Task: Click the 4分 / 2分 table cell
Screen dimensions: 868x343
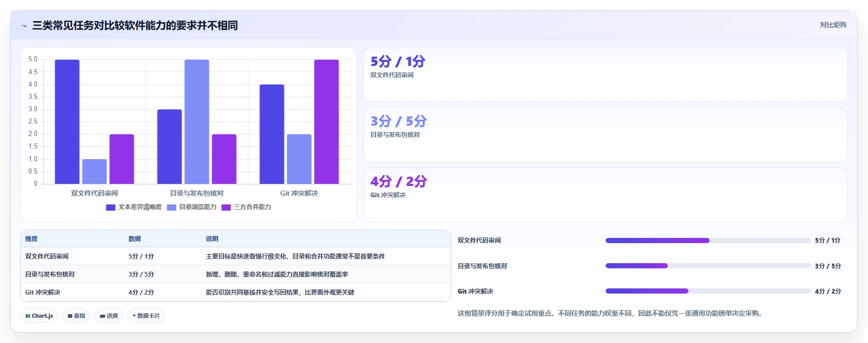Action: tap(141, 293)
